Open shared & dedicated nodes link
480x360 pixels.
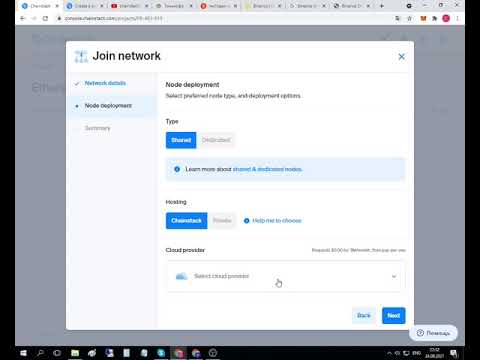267,169
